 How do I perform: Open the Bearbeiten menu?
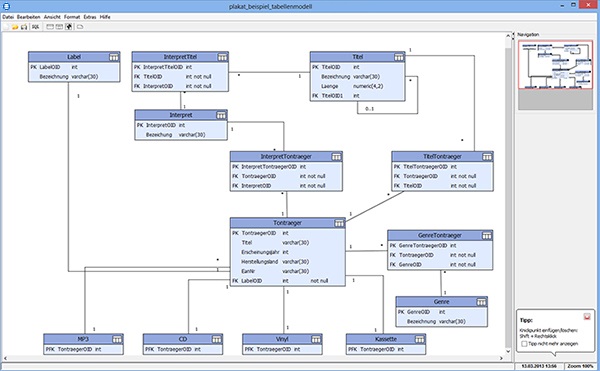28,17
